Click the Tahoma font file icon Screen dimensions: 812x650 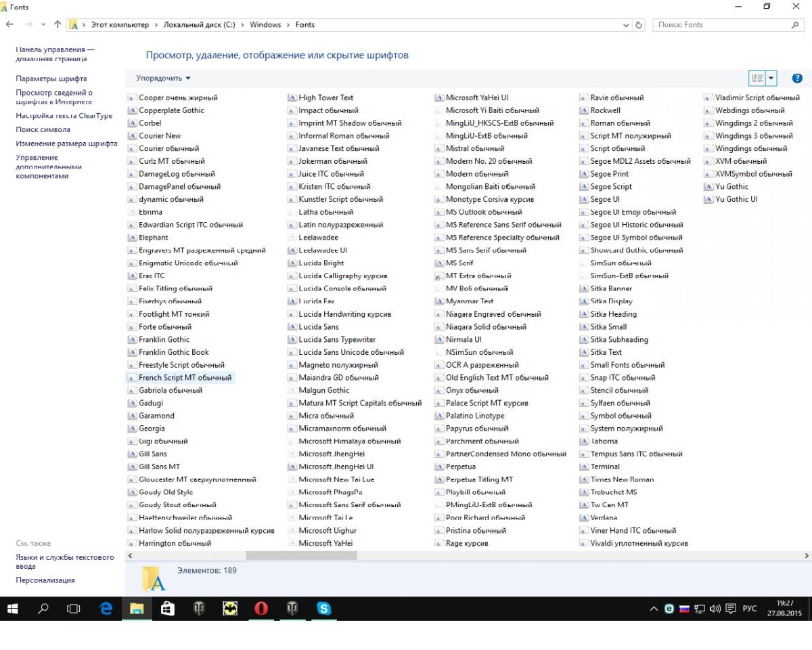tap(584, 441)
